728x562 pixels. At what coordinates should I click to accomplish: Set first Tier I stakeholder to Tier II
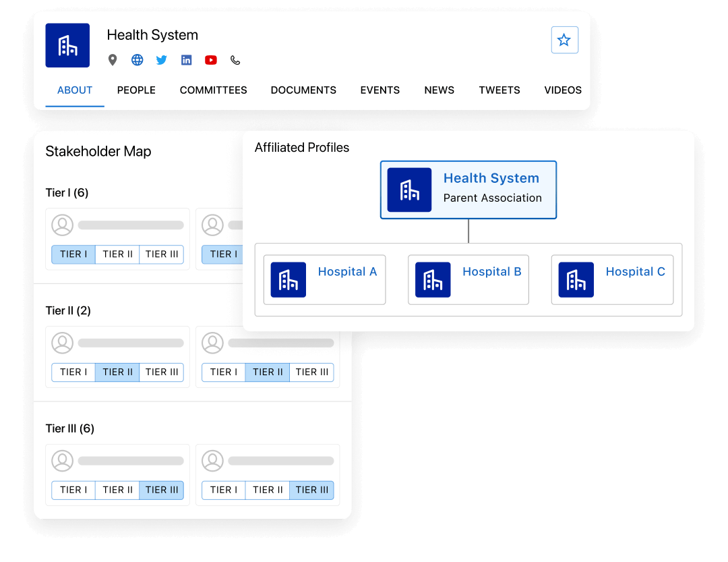(117, 254)
